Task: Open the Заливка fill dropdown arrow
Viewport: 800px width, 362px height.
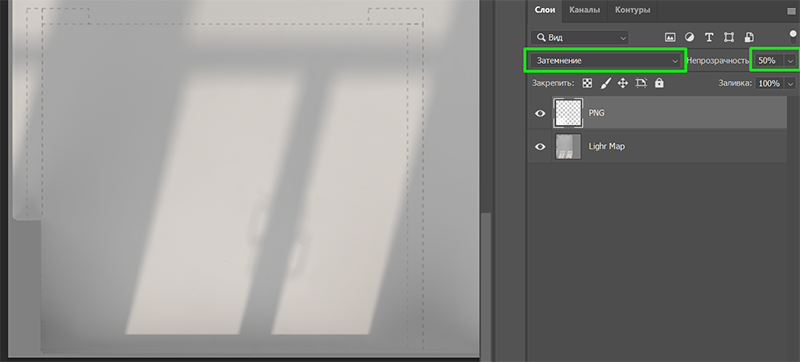Action: pos(791,83)
